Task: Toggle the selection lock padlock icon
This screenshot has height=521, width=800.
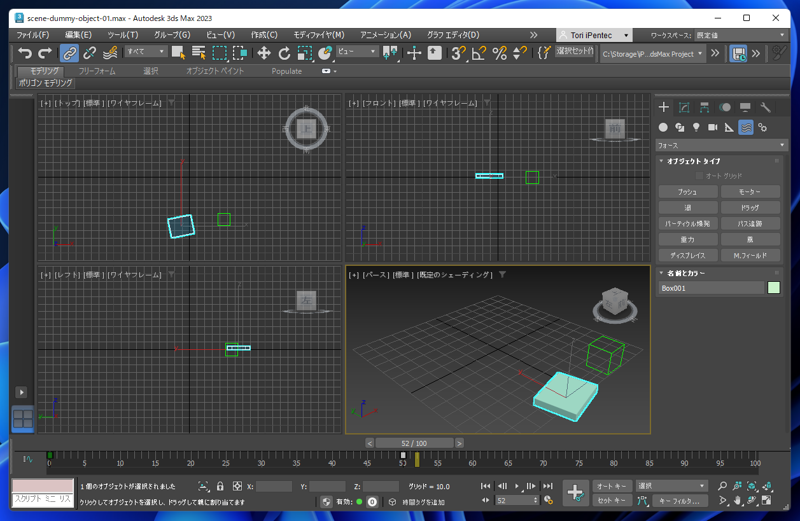Action: [220, 487]
